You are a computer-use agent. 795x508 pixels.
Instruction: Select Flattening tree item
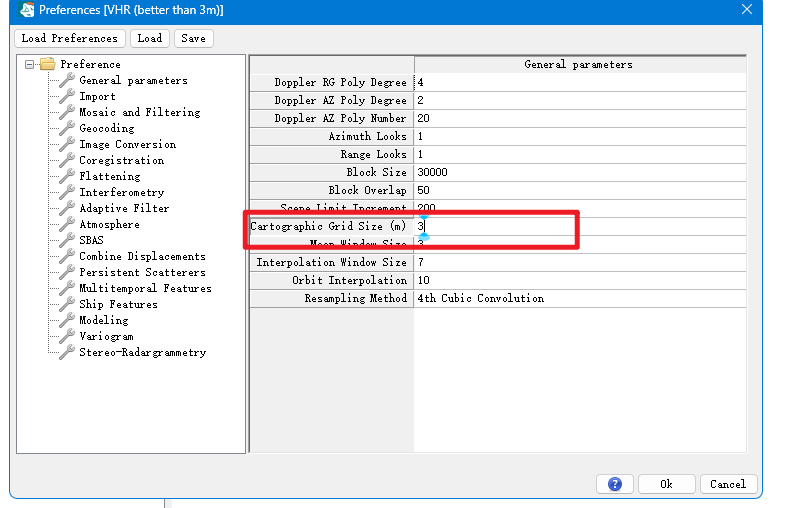point(110,176)
